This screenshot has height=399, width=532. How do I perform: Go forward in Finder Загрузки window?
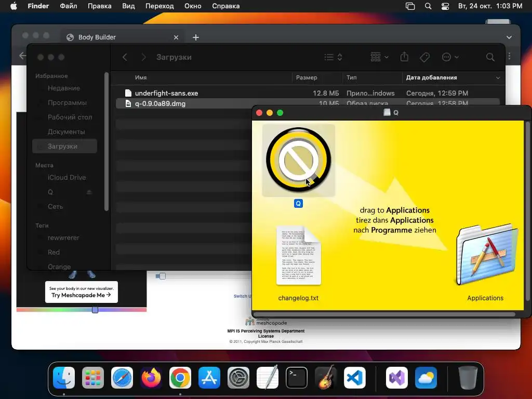pyautogui.click(x=143, y=57)
